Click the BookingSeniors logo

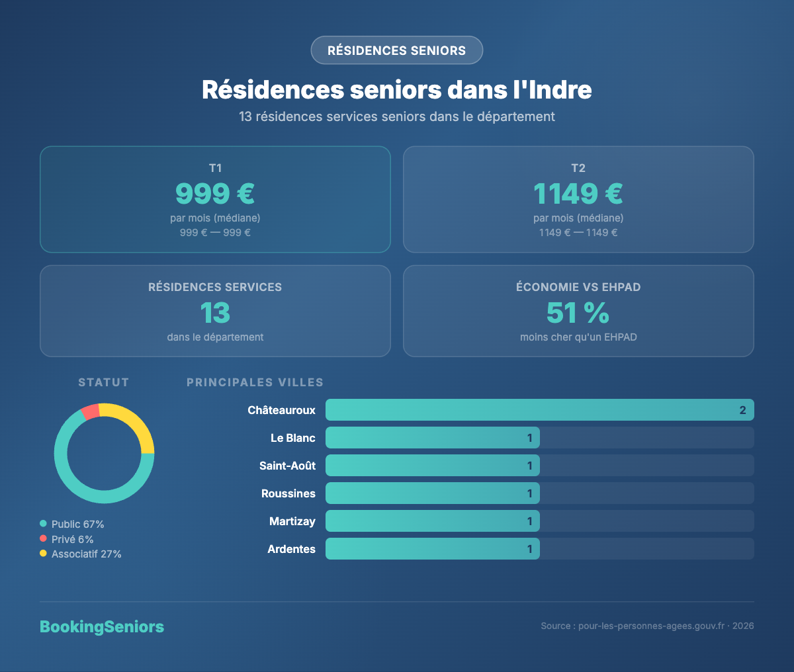[102, 626]
